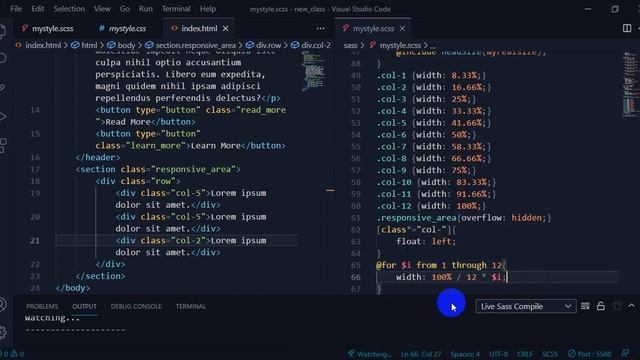The width and height of the screenshot is (640, 360).
Task: Restore down the VS Code window
Action: click(x=615, y=9)
